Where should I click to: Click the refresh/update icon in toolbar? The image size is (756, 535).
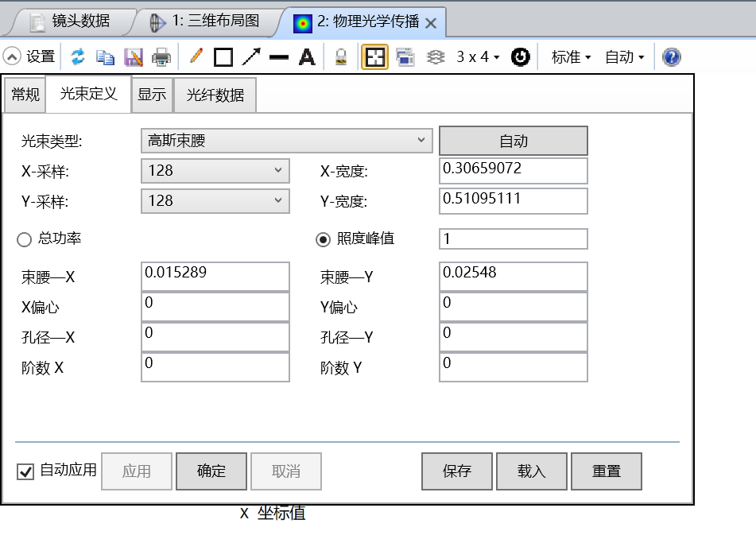click(x=78, y=57)
